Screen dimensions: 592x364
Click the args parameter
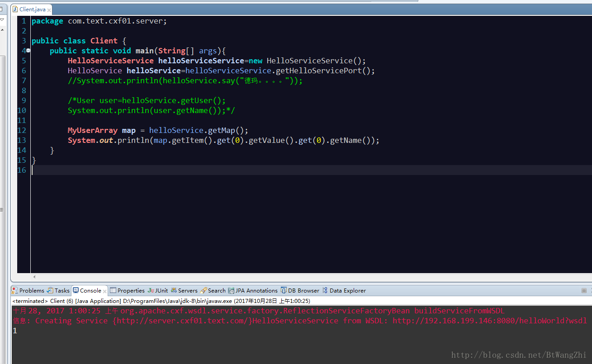pyautogui.click(x=208, y=51)
